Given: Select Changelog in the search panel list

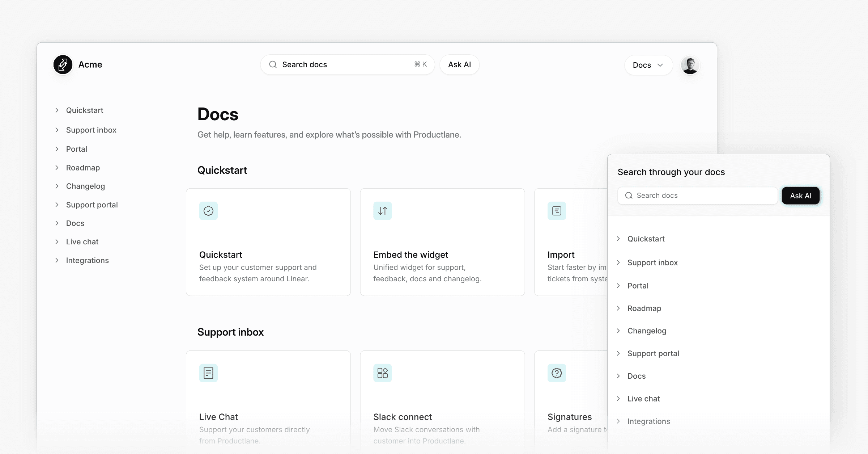Looking at the screenshot, I should [x=647, y=331].
